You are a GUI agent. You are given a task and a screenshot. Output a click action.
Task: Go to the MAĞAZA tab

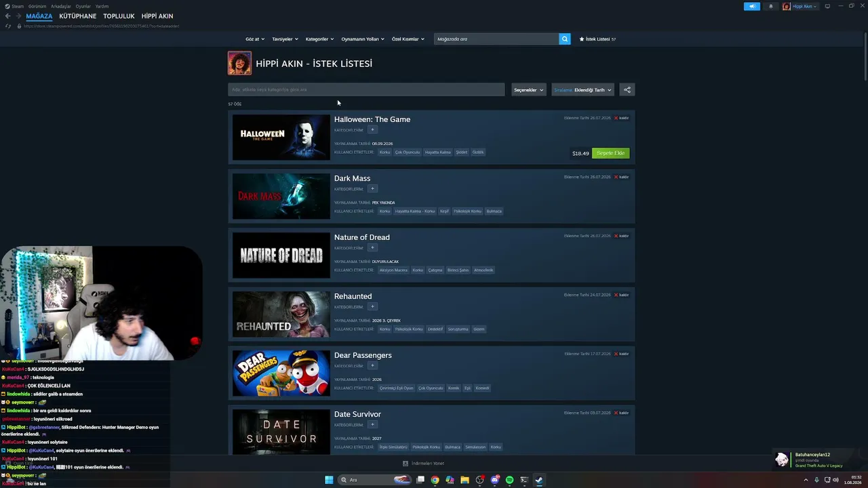click(39, 16)
